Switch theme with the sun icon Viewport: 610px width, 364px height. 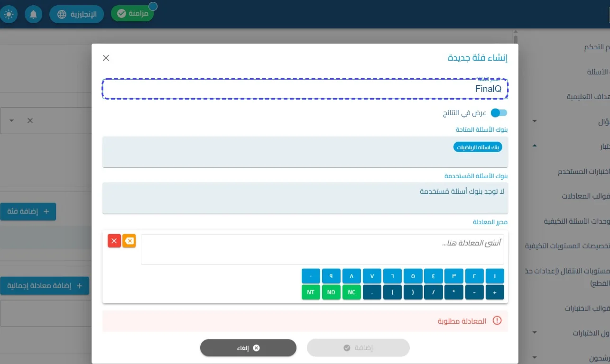(9, 14)
